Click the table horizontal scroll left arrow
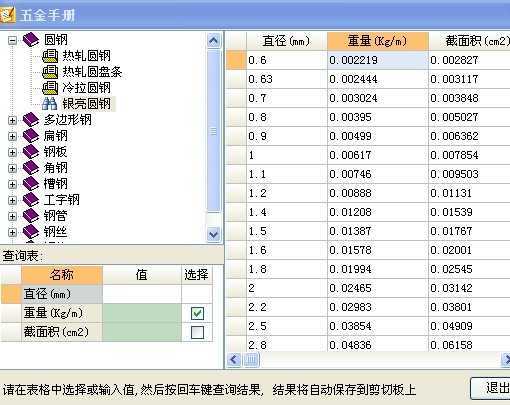 pyautogui.click(x=234, y=360)
